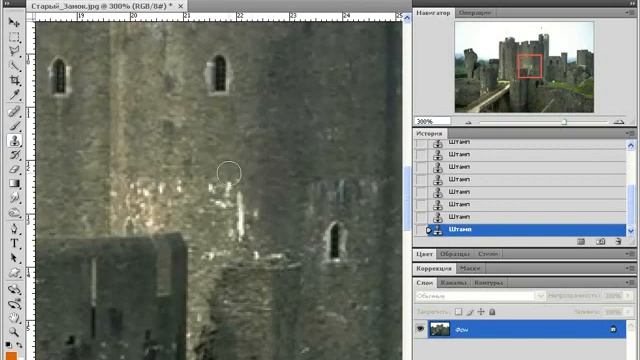640x360 pixels.
Task: Switch to the Контуры tab
Action: [489, 282]
